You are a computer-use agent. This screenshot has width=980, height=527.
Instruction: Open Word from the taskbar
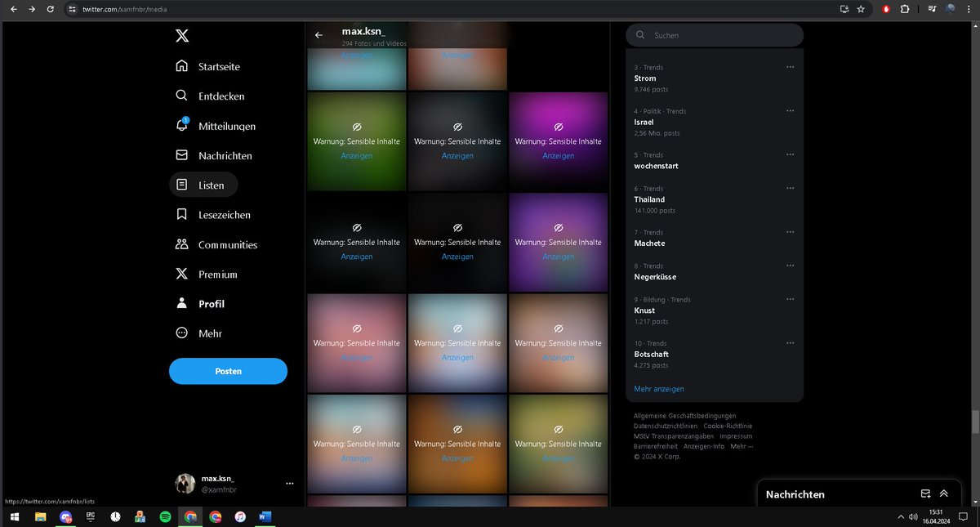point(265,516)
